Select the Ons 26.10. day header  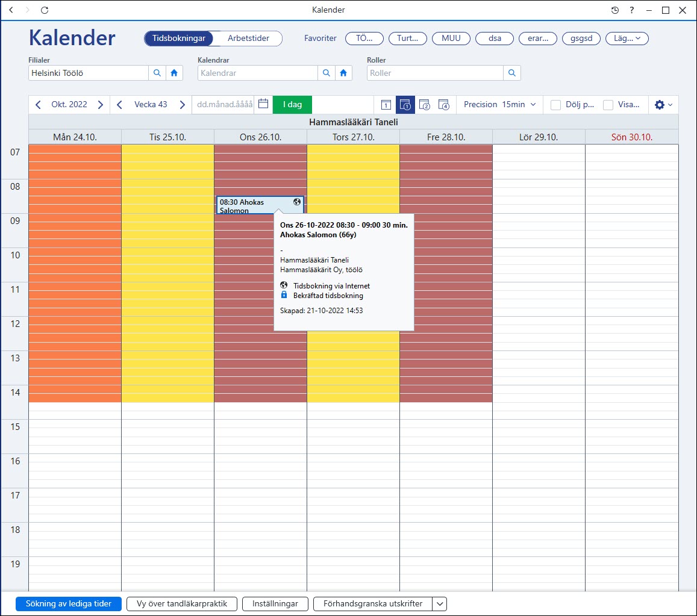click(x=260, y=137)
